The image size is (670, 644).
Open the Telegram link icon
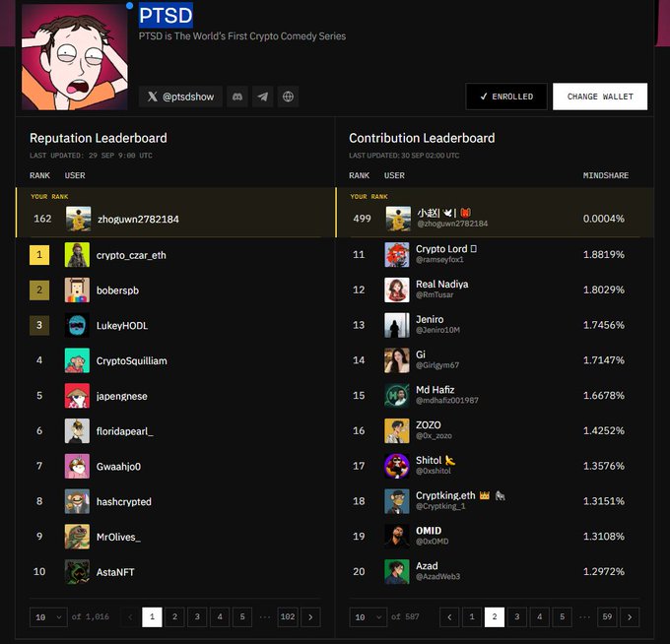coord(263,97)
